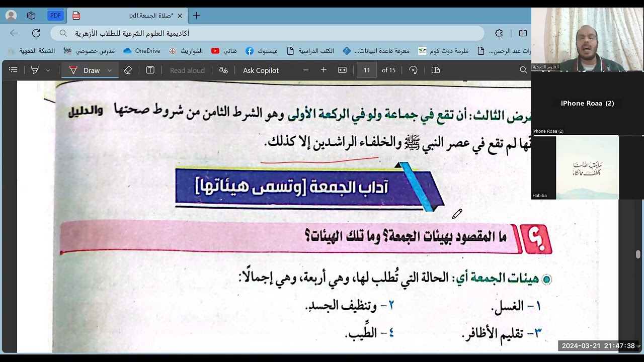Select the iPhone Roaa (2) participant tile
The height and width of the screenshot is (362, 644).
pos(587,103)
